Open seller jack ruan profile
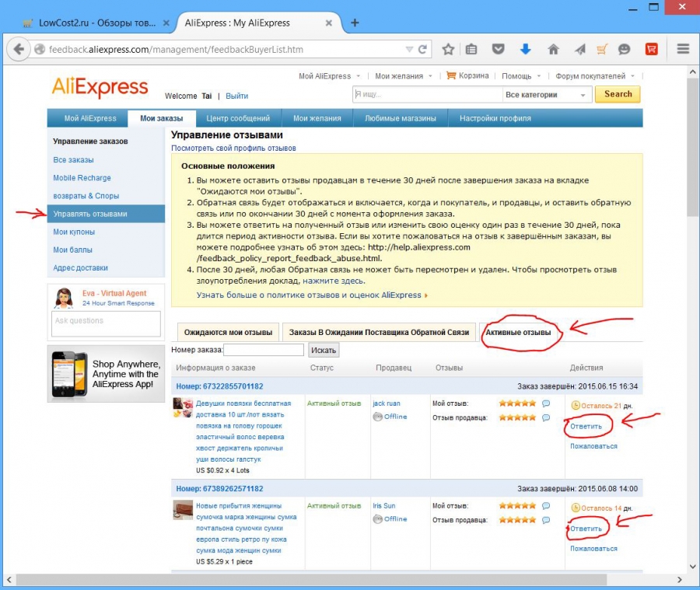 [x=387, y=403]
